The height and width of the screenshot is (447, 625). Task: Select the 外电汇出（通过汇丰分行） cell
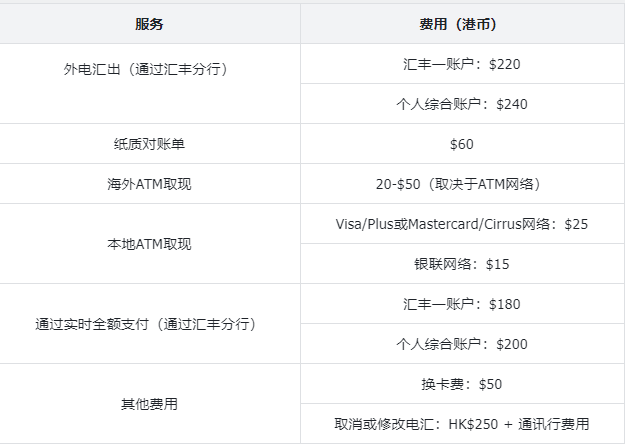coord(149,83)
